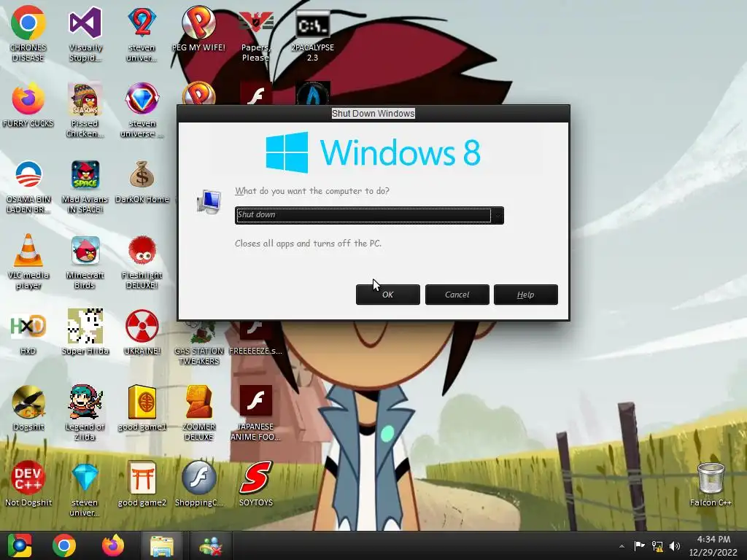Expand the Shut down action dropdown arrow

(498, 215)
